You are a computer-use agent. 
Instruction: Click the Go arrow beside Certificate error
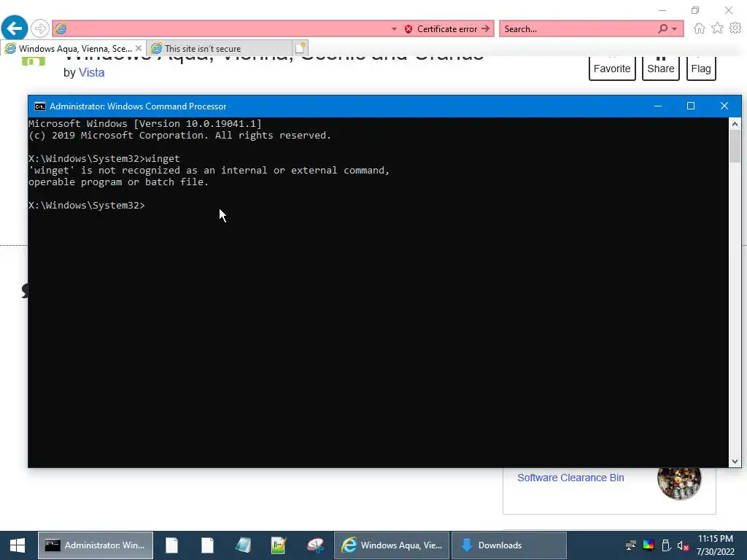pos(485,28)
